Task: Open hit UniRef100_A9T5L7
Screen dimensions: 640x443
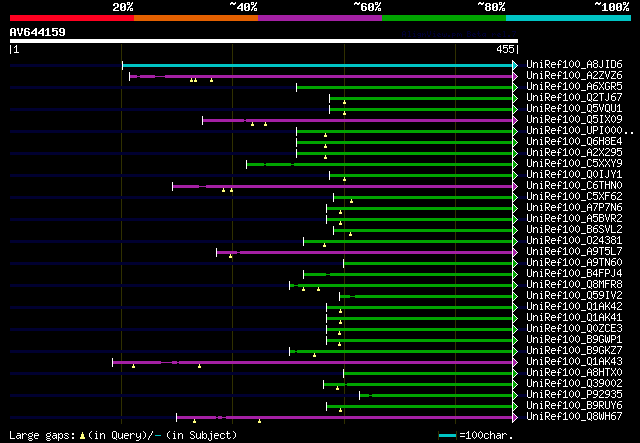Action: (x=574, y=252)
